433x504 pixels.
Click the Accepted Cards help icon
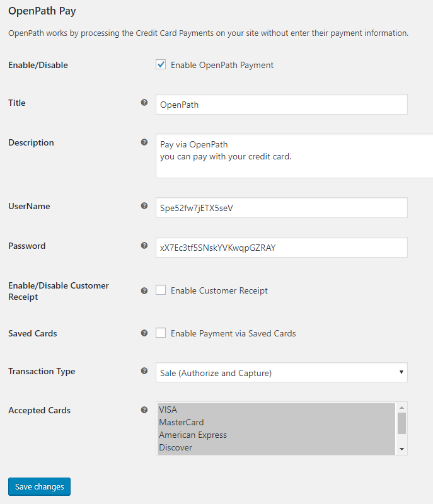point(144,410)
